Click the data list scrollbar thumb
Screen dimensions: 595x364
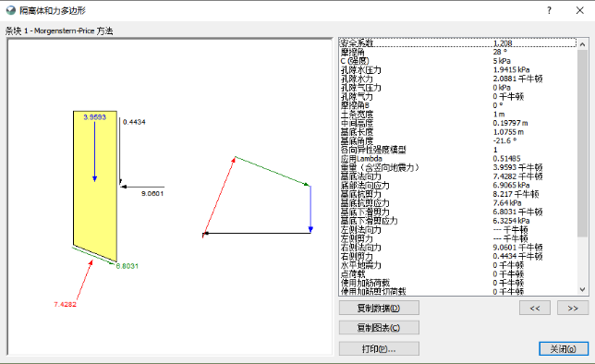click(x=582, y=143)
